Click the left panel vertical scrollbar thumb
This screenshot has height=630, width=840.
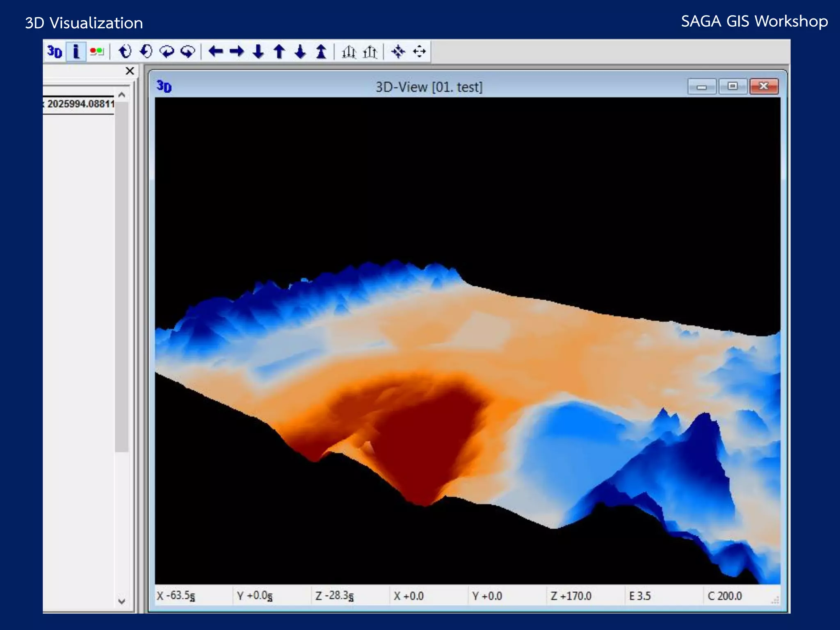point(121,277)
